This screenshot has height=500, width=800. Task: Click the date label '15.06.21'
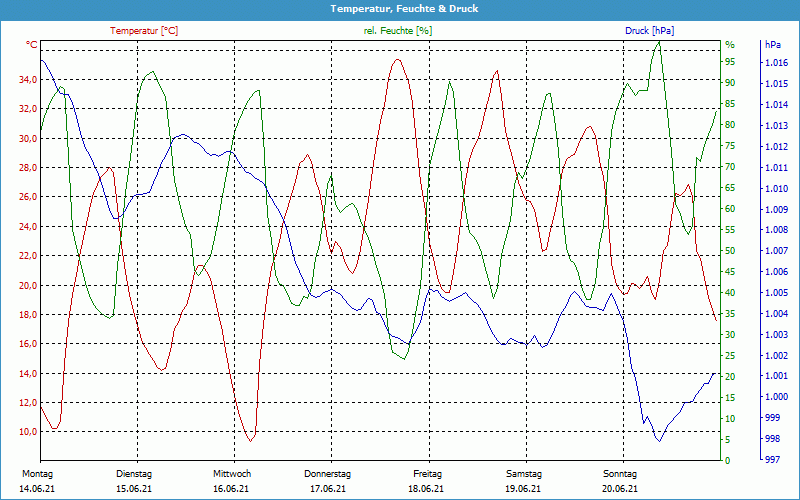[134, 489]
